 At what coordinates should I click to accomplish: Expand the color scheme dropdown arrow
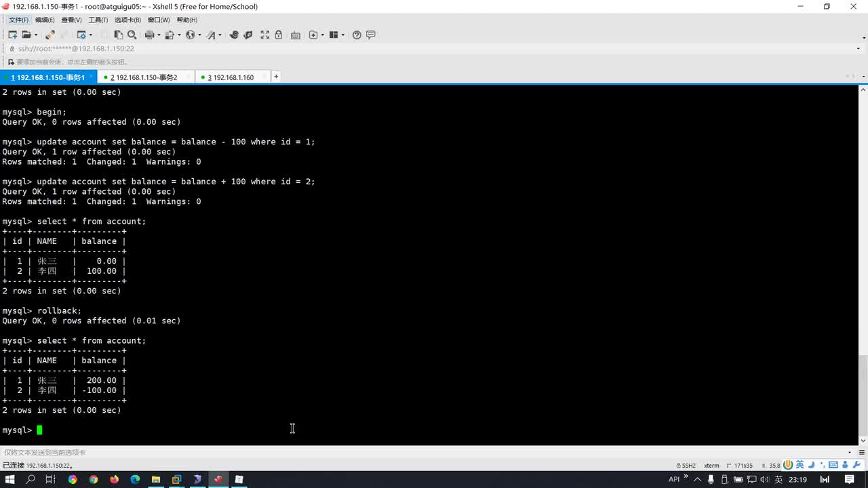178,35
